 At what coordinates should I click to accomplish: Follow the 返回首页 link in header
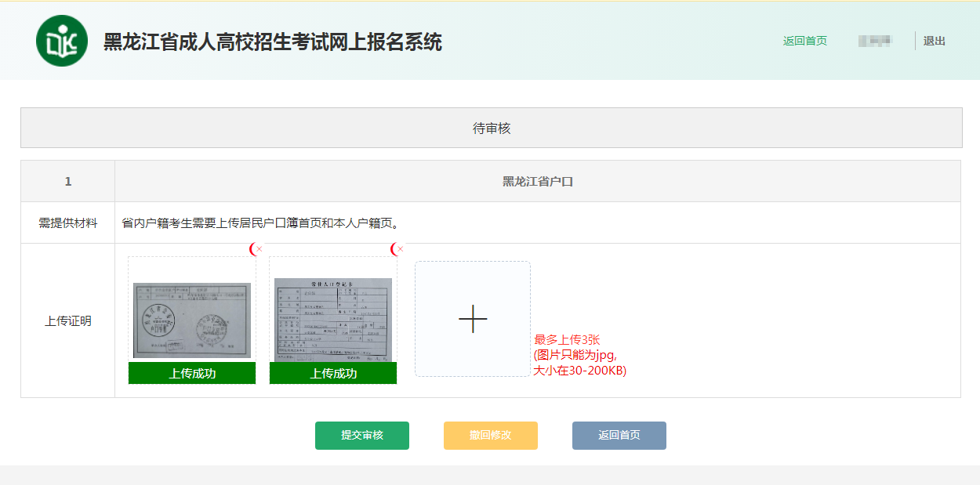click(x=804, y=41)
